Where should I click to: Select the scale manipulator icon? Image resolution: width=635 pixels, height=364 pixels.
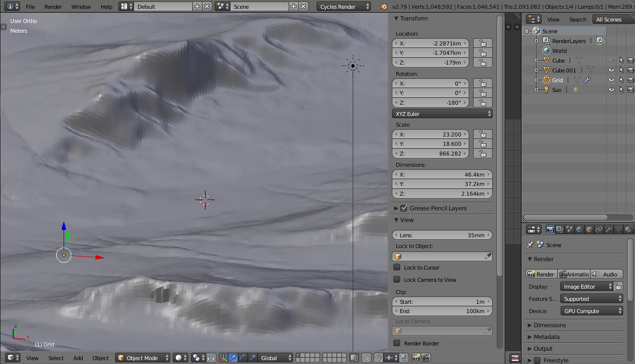pyautogui.click(x=252, y=358)
